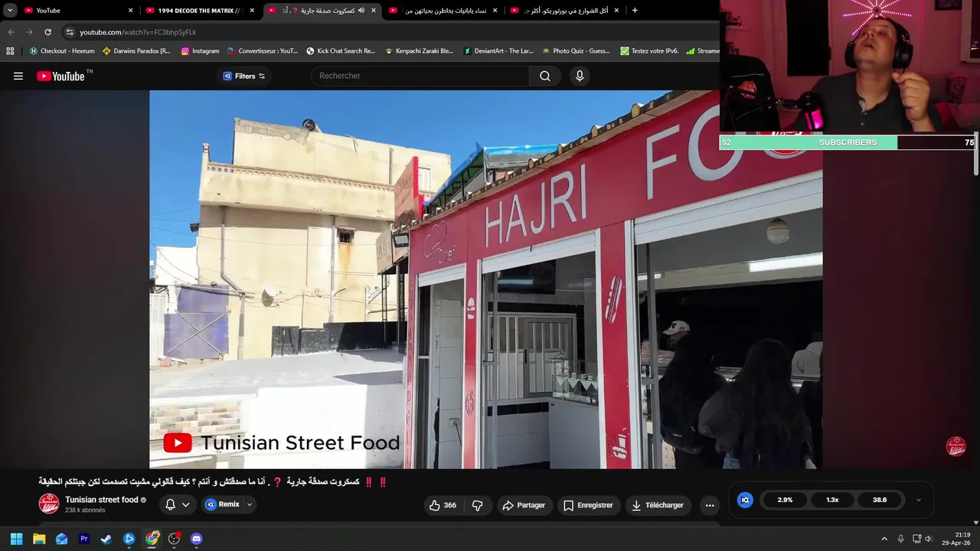Expand the stats widget chevron
980x551 pixels.
[x=919, y=500]
